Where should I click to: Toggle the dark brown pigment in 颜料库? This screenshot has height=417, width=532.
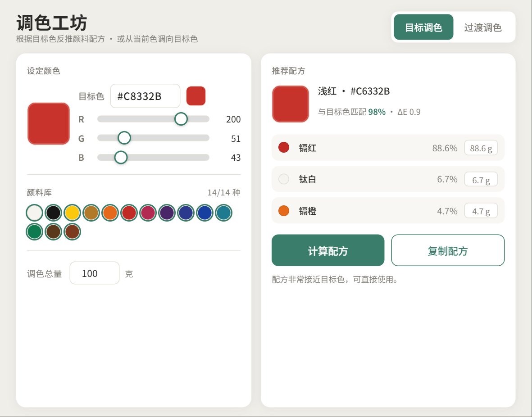coord(53,232)
